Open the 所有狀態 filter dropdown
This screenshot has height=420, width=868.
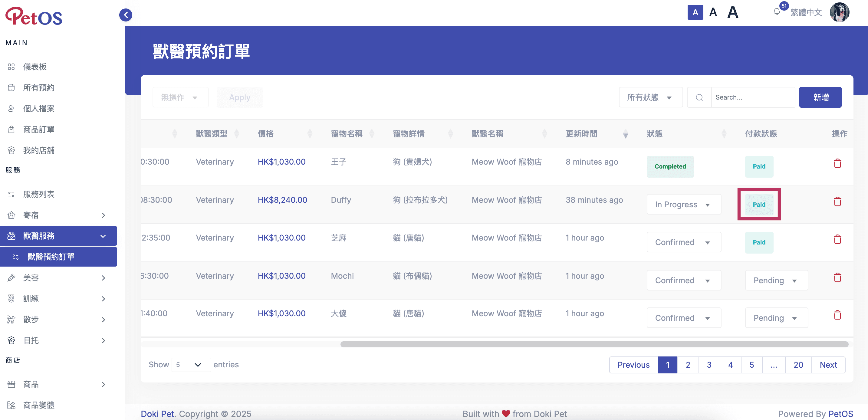point(651,97)
